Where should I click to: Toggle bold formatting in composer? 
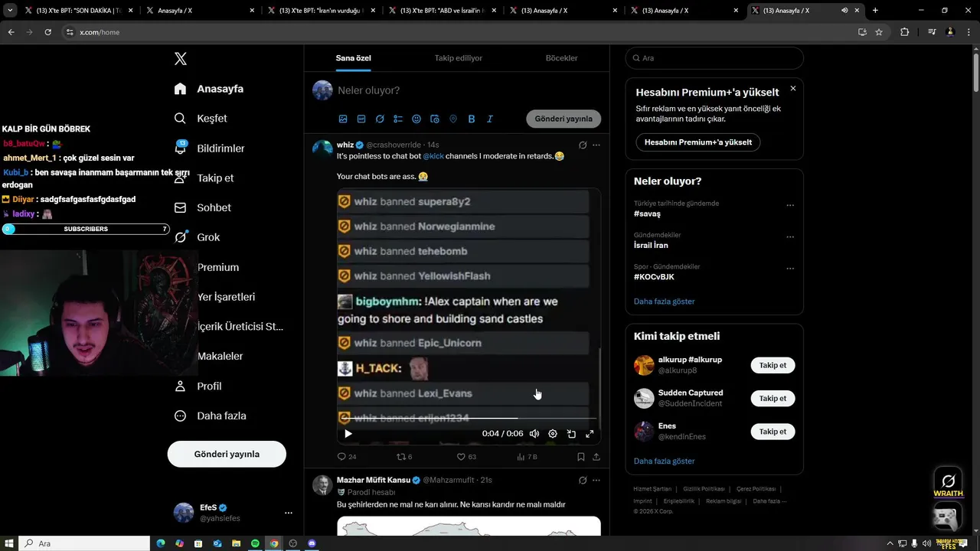coord(472,119)
